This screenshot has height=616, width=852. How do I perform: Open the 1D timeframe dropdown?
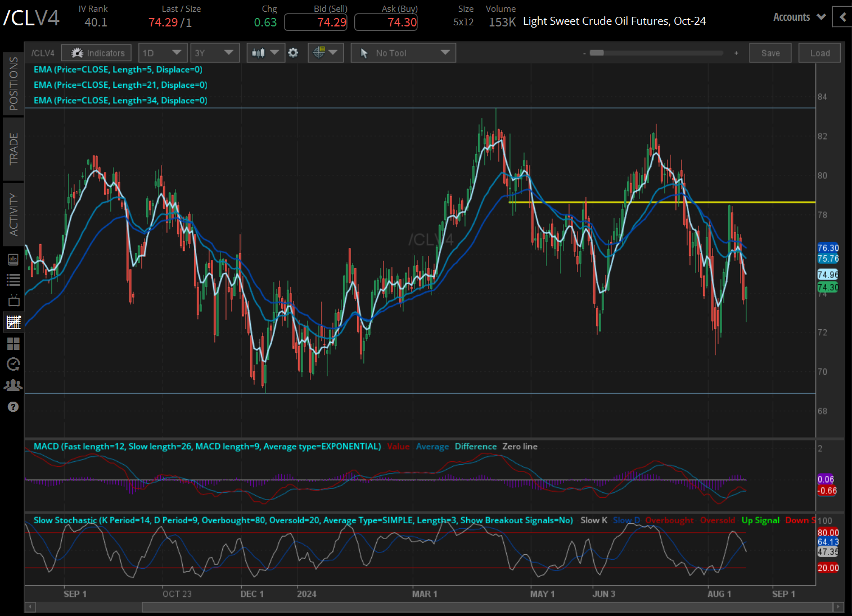(x=163, y=52)
